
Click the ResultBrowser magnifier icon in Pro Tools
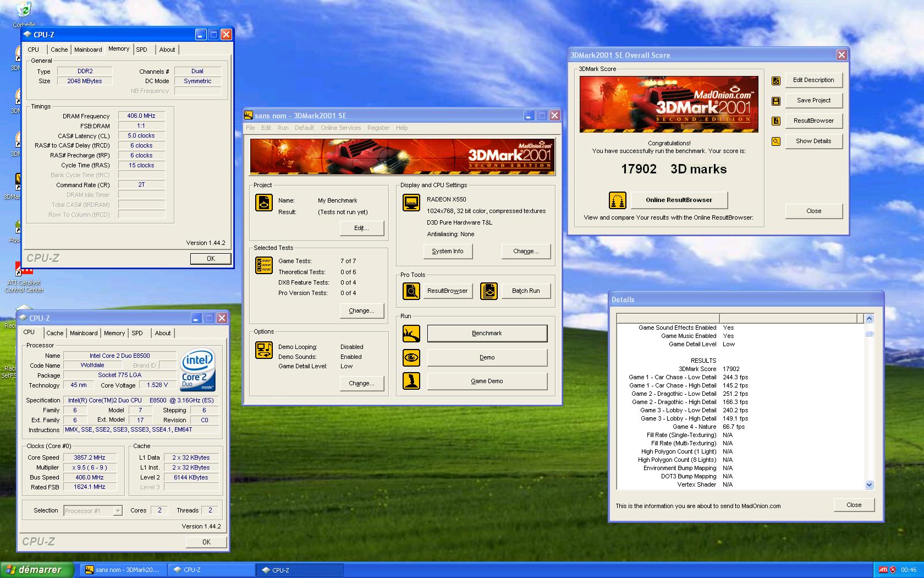pyautogui.click(x=411, y=291)
